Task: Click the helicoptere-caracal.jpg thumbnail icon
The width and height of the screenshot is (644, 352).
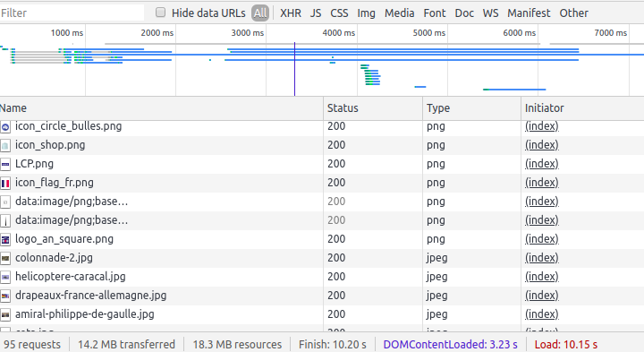Action: click(x=5, y=277)
